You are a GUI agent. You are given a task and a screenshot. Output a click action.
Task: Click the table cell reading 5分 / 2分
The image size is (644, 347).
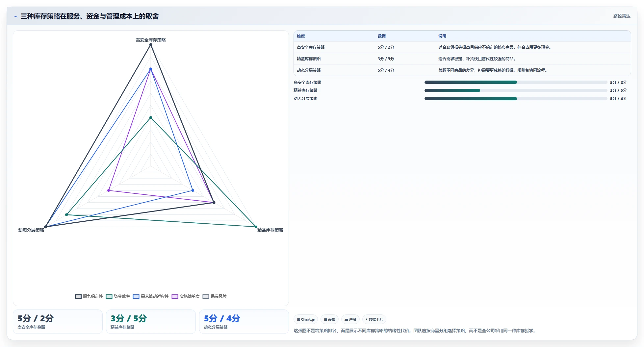[386, 47]
